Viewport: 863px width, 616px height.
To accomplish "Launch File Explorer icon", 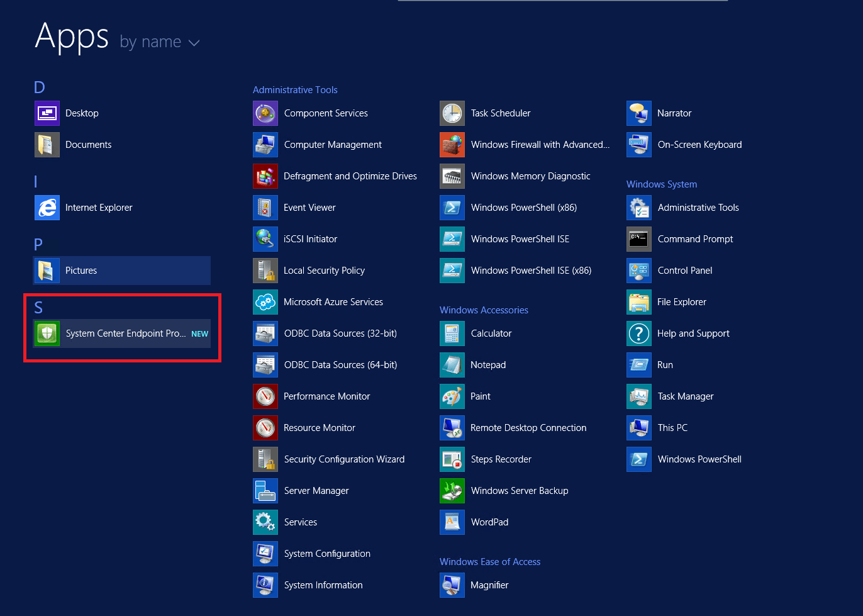I will click(639, 302).
